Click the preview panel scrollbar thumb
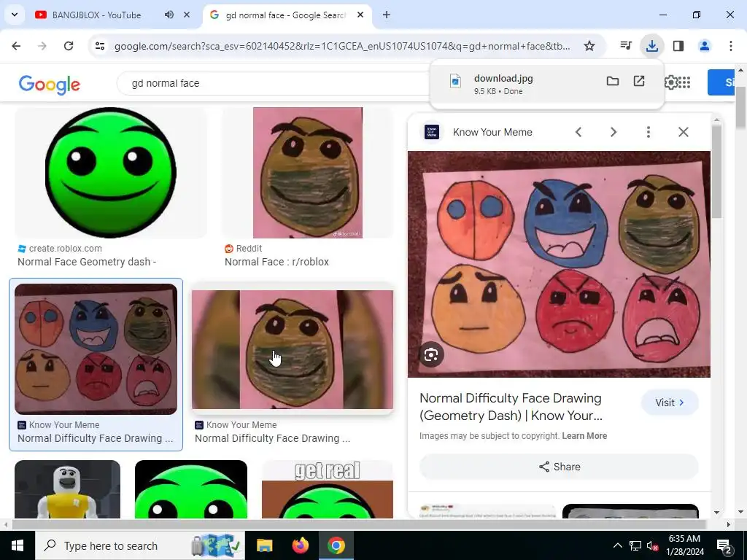The width and height of the screenshot is (747, 560). [716, 171]
